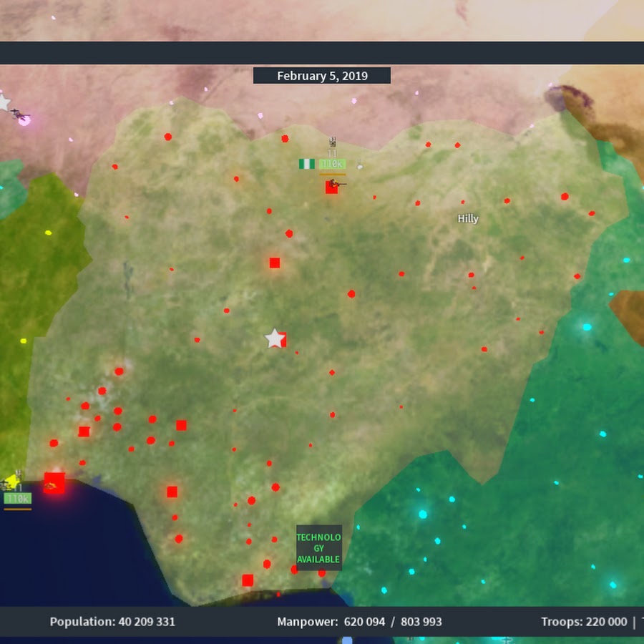Click the Hilly terrain label
The image size is (644, 644).
(468, 218)
